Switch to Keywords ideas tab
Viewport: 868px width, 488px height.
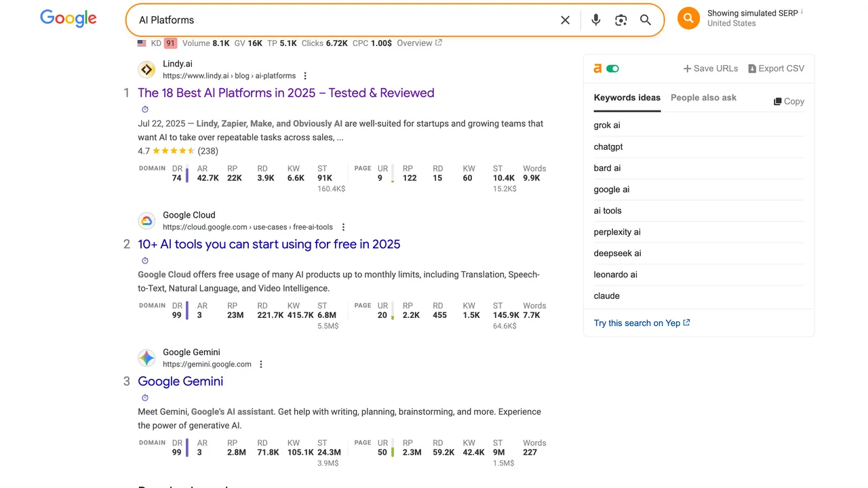pyautogui.click(x=627, y=98)
